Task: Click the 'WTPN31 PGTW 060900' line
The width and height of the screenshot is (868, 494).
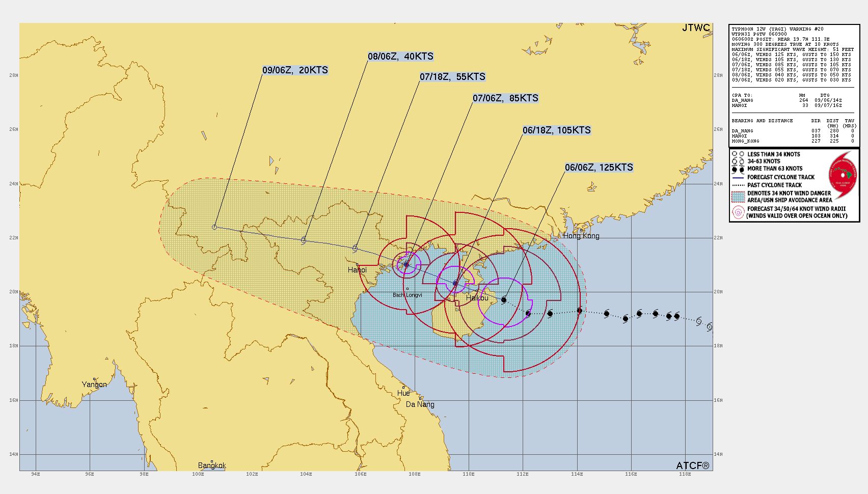Action: [x=759, y=34]
